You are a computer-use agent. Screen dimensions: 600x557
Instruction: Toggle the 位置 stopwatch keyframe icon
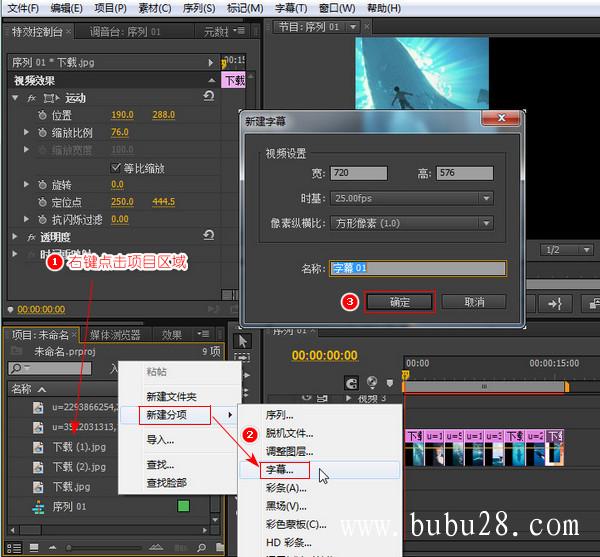tap(42, 115)
